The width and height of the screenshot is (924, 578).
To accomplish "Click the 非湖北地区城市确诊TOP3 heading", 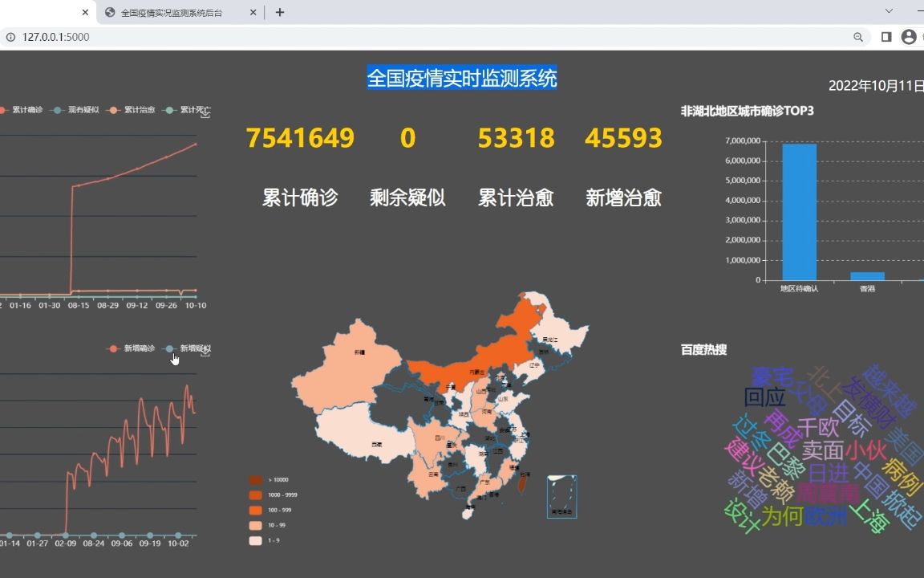I will [x=748, y=111].
